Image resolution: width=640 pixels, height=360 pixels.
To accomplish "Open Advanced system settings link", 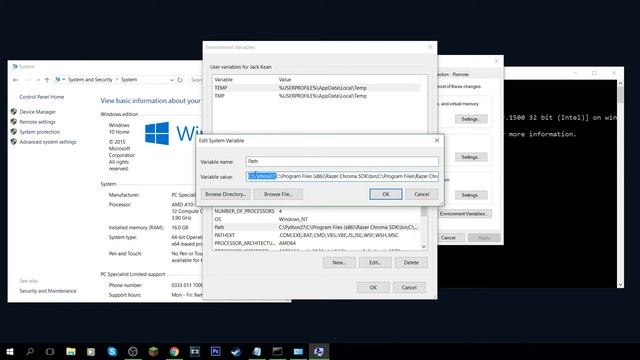I will [x=48, y=142].
